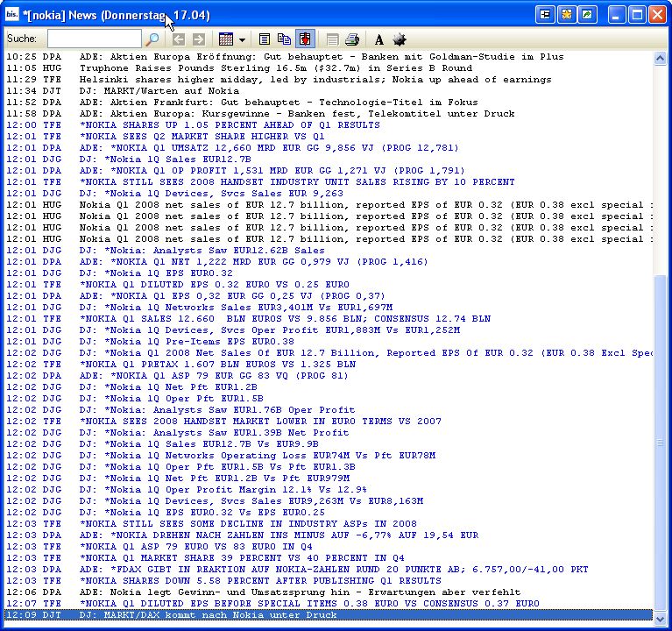
Task: Select 'DJ: MARKT/Warten auf Nokia' row
Action: 329,91
